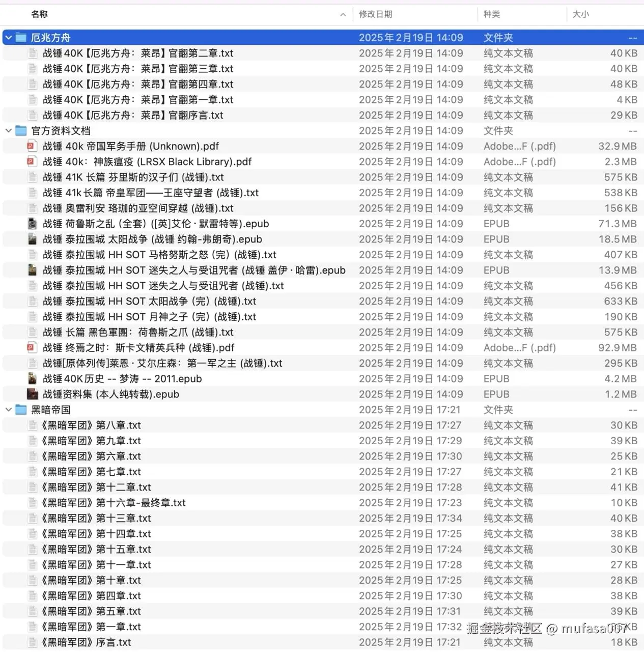
Task: Click the 4.2 MB size value
Action: pos(621,379)
